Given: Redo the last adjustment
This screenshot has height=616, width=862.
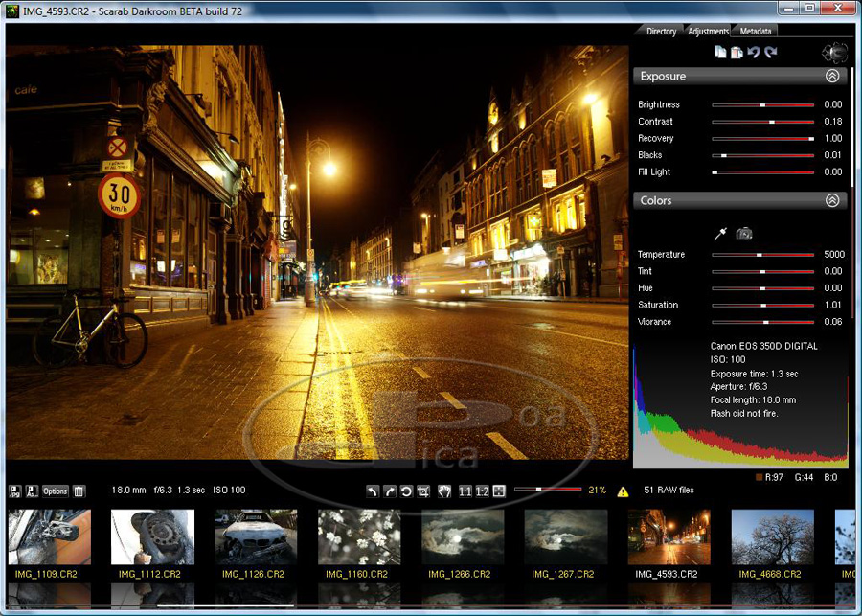Looking at the screenshot, I should 771,53.
